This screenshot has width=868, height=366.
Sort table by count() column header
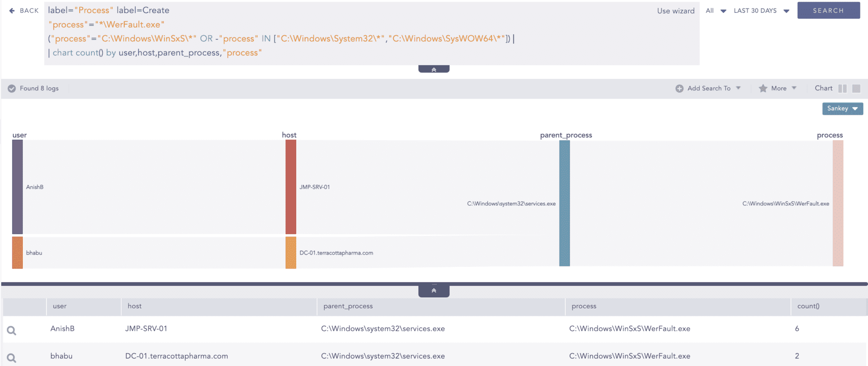808,306
